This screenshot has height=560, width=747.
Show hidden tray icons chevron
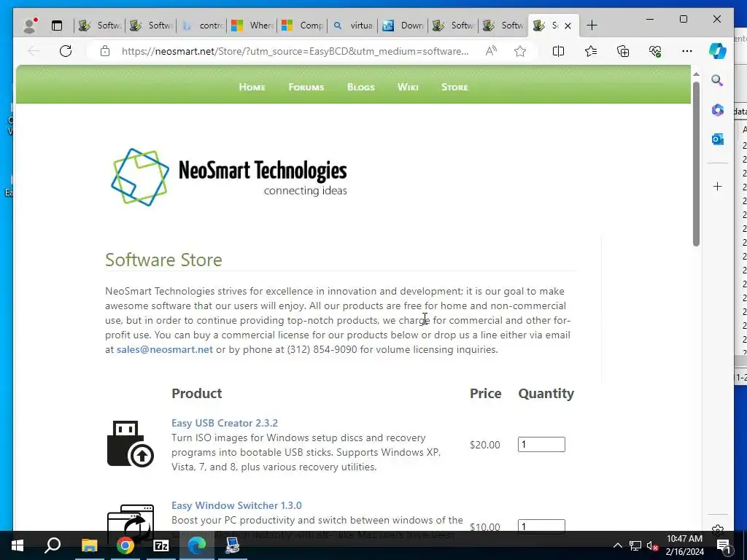click(x=617, y=545)
